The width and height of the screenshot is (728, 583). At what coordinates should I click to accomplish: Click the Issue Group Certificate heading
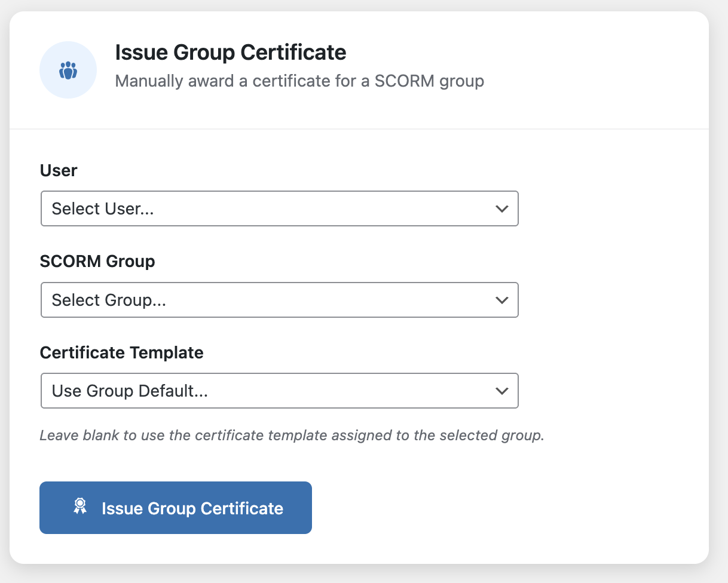[231, 53]
